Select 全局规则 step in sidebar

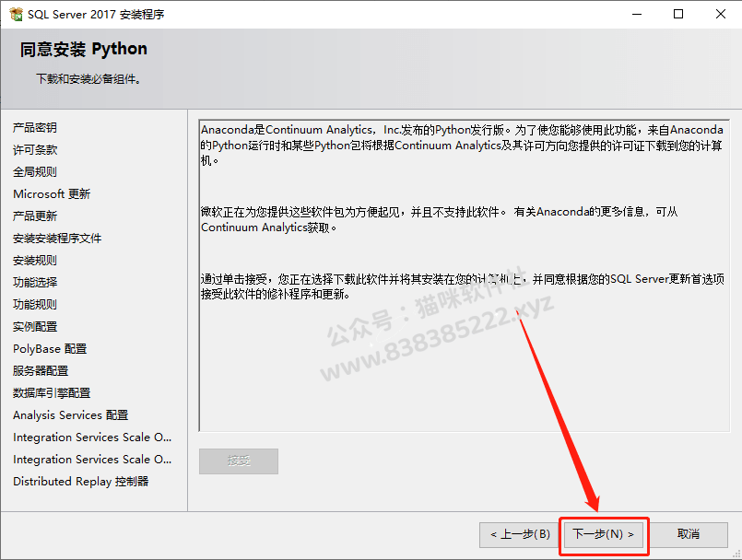35,171
